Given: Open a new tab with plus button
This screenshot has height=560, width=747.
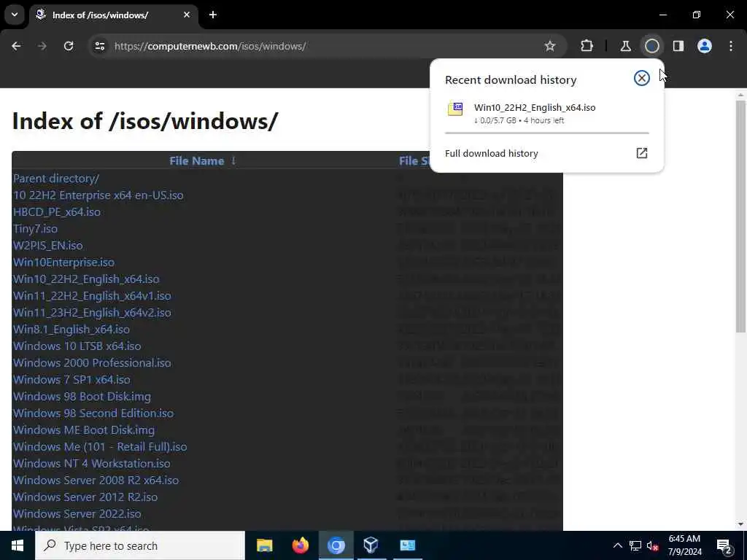Looking at the screenshot, I should tap(213, 15).
